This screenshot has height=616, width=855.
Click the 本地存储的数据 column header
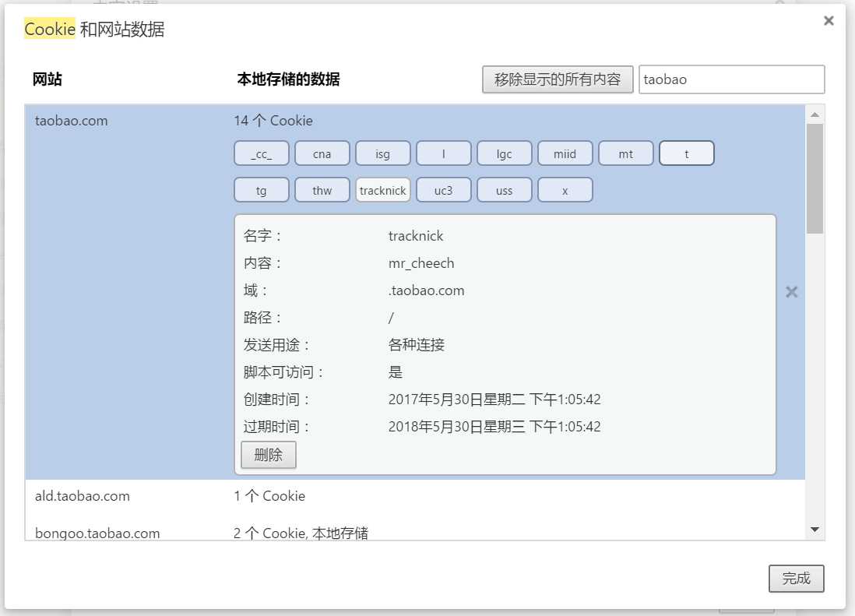(x=288, y=79)
